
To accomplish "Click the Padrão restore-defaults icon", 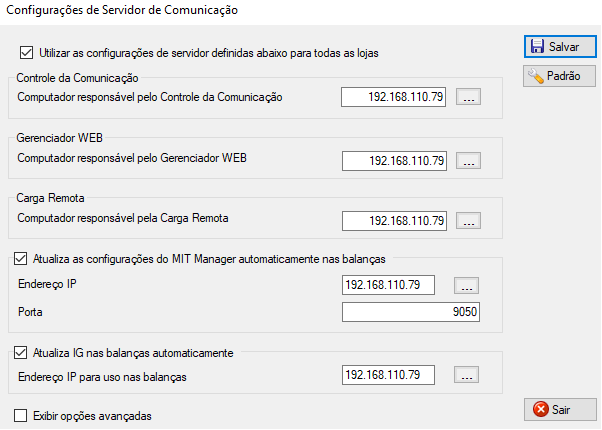I will coord(537,76).
